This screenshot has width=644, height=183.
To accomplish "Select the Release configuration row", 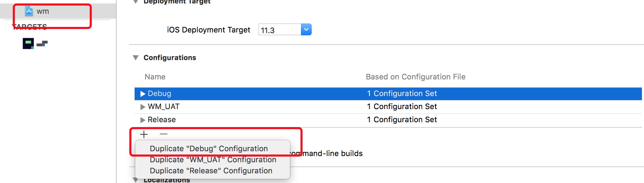I will (x=388, y=120).
